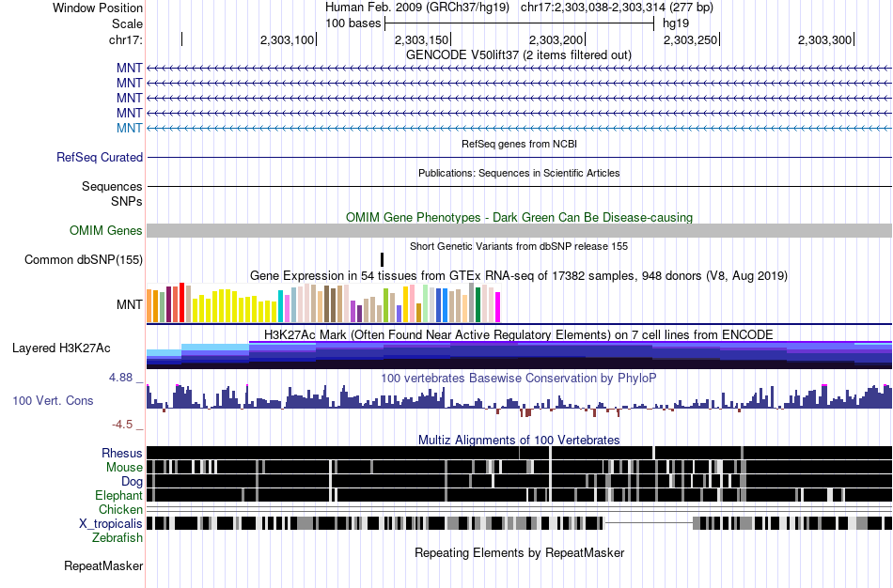The image size is (893, 588).
Task: Click the Elephant alignment label
Action: (x=119, y=496)
